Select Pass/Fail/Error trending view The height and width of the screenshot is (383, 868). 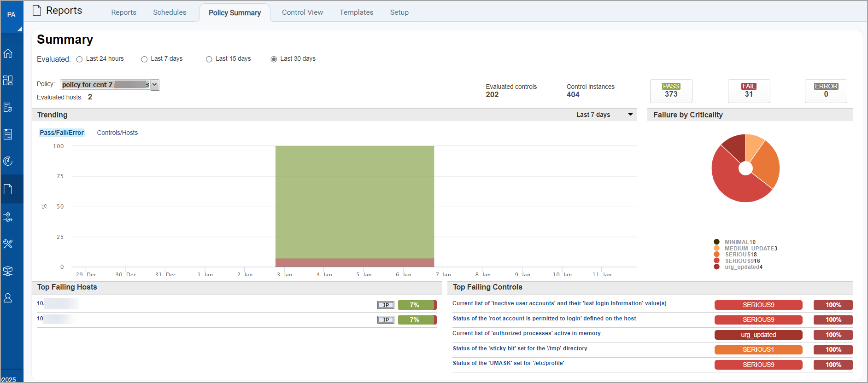62,133
